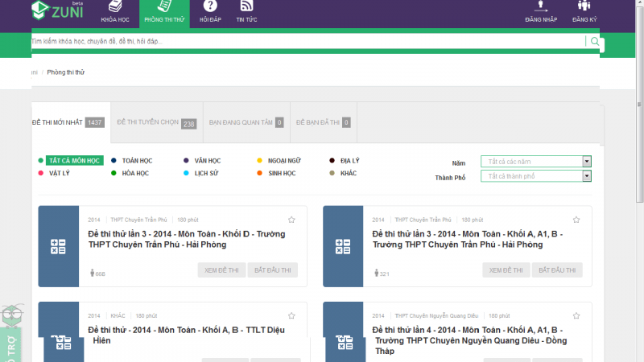Open Hỏi Đáp question mark icon
The height and width of the screenshot is (362, 644).
[x=210, y=6]
